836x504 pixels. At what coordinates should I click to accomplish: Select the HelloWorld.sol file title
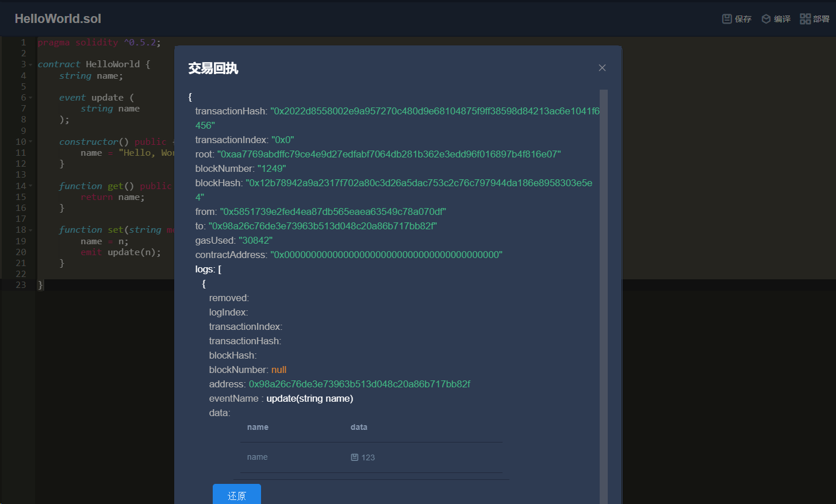57,18
